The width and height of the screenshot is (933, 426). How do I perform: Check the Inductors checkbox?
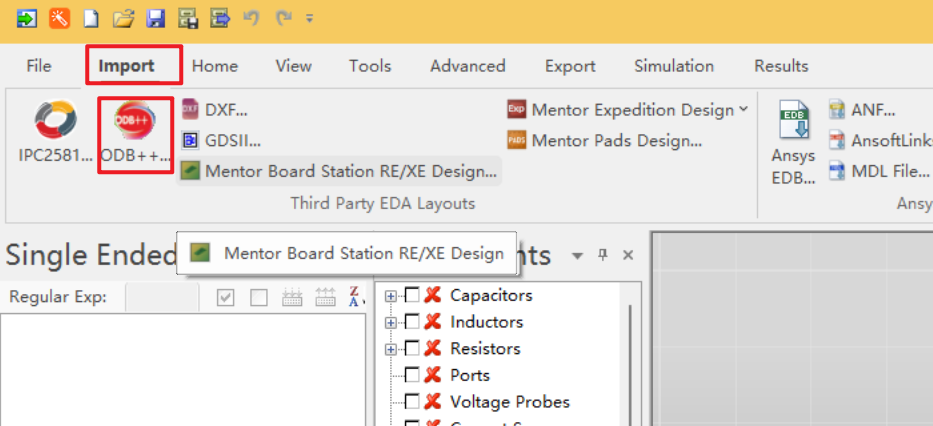tap(412, 322)
